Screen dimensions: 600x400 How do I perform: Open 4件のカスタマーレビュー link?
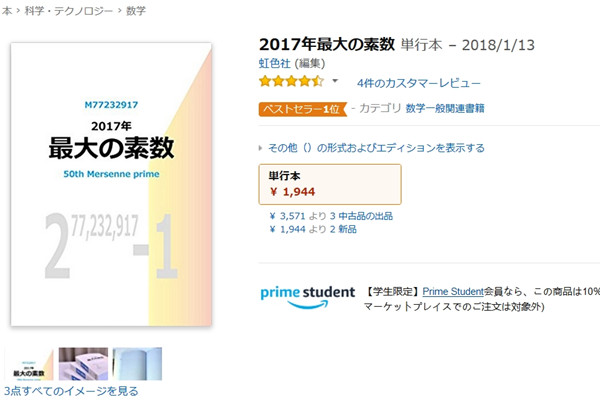419,83
